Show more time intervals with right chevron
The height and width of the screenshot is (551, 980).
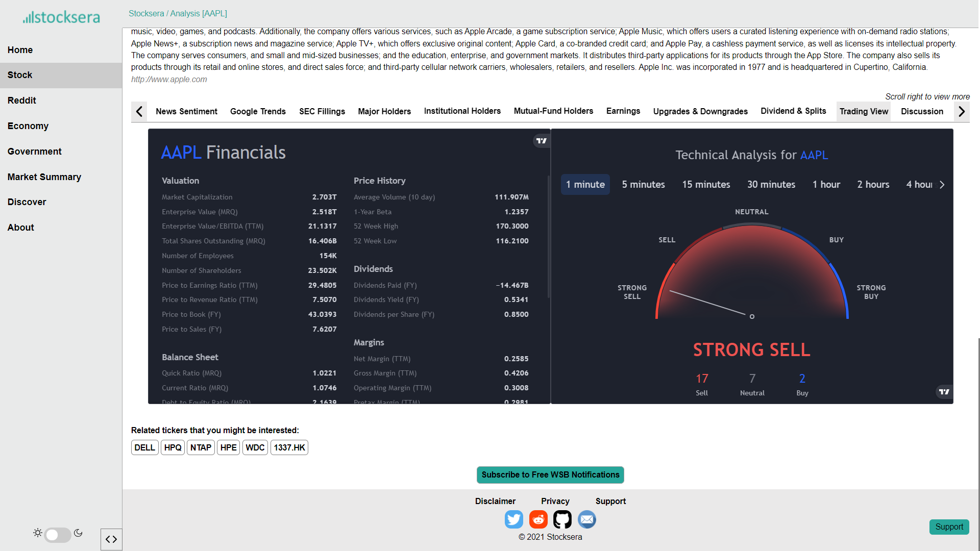(x=942, y=185)
